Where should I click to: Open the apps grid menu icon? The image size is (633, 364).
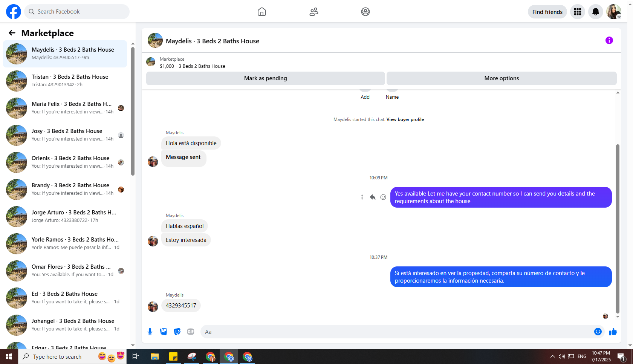[x=578, y=12]
